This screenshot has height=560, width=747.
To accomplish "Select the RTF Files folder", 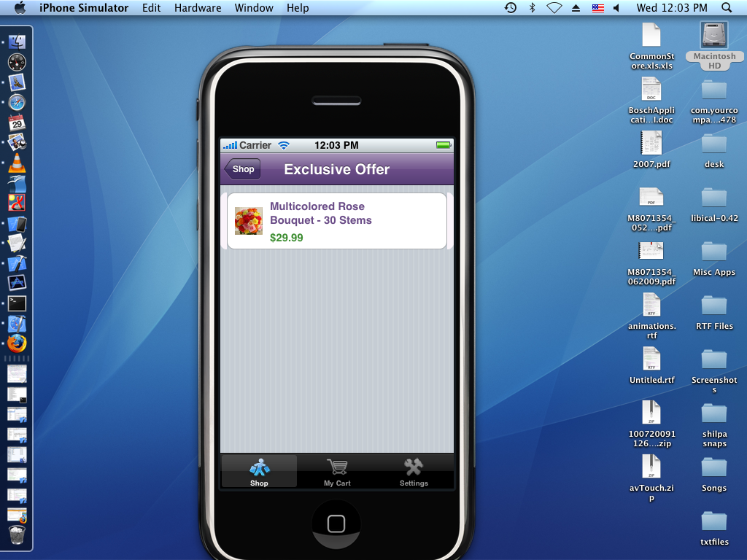I will point(714,313).
